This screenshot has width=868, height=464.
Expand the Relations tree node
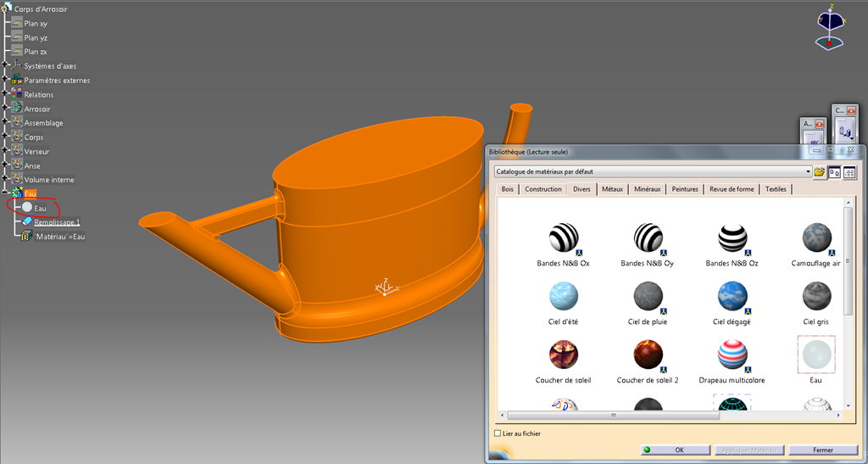pos(4,94)
